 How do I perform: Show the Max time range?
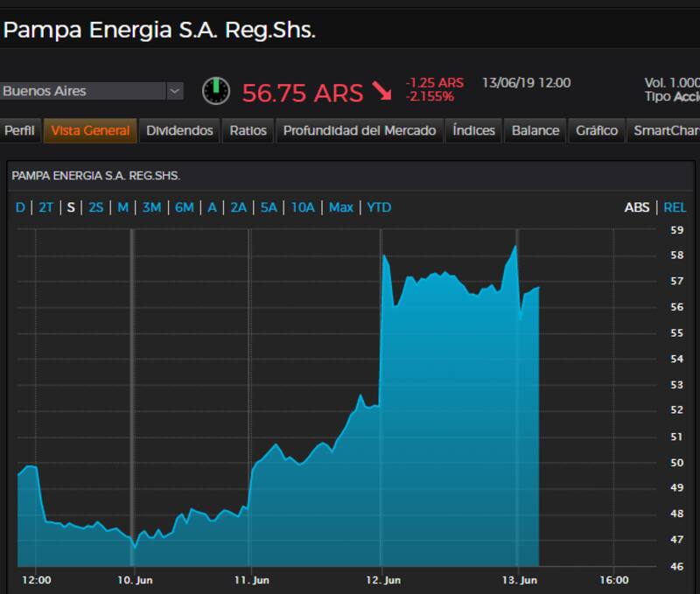click(340, 207)
